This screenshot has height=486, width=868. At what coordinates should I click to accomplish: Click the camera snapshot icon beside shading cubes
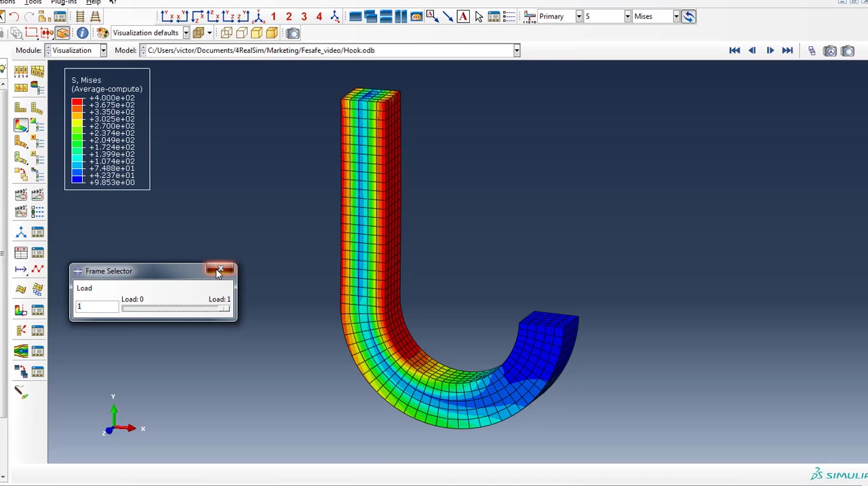(x=293, y=33)
